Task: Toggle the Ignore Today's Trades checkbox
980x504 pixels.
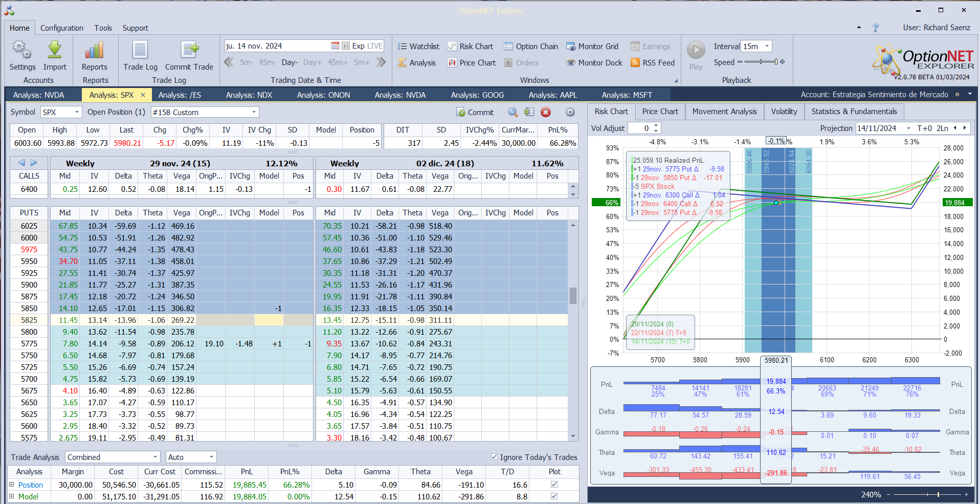Action: point(494,457)
